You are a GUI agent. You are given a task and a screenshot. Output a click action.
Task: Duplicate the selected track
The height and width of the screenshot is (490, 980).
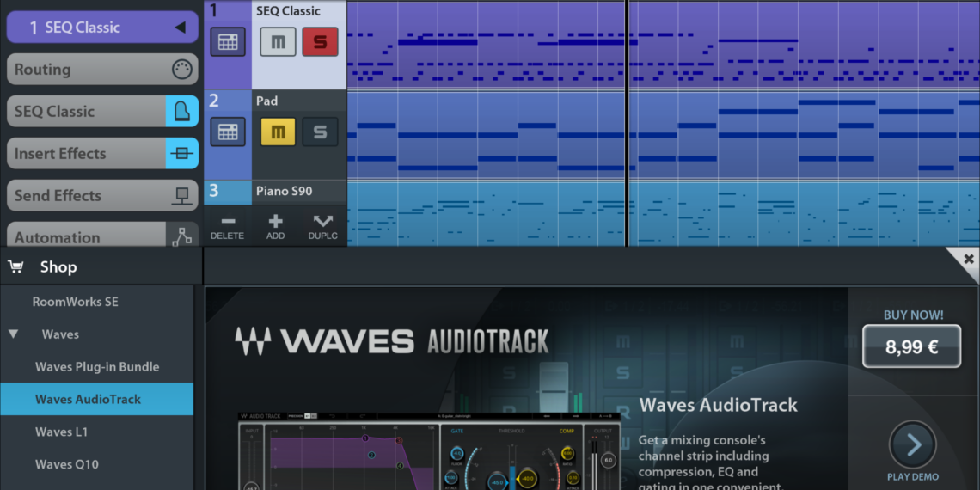click(323, 227)
